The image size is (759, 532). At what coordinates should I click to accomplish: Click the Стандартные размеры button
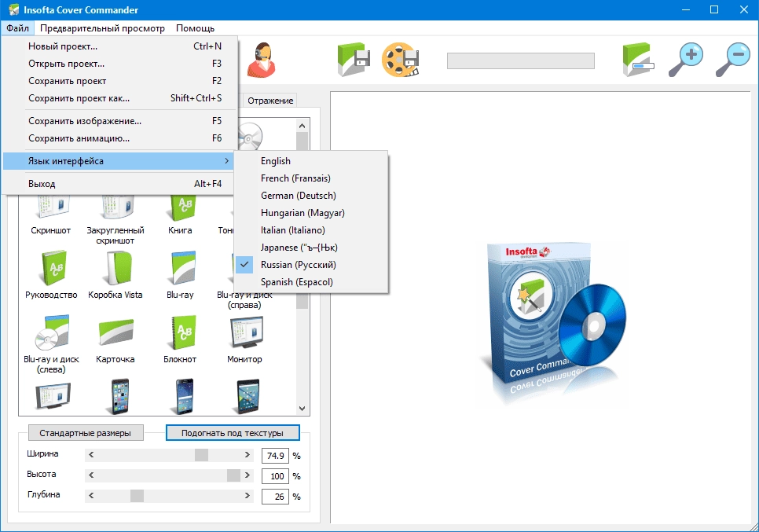tap(85, 433)
